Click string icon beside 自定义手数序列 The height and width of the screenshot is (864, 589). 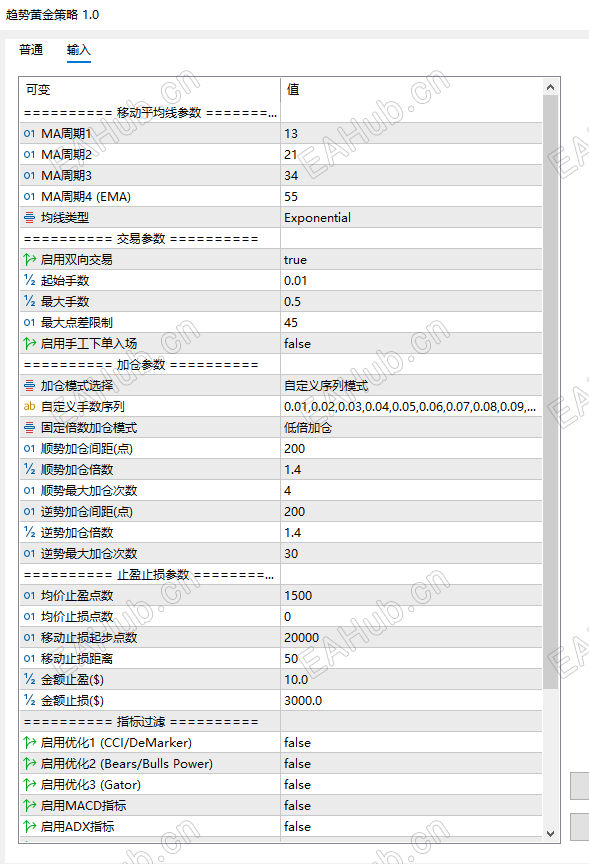29,407
